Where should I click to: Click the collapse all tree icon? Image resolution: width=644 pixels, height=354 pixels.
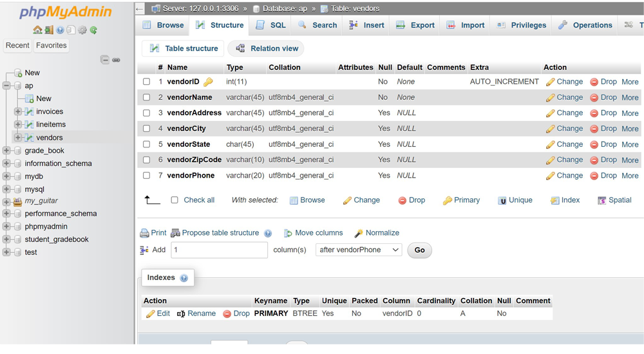point(105,60)
